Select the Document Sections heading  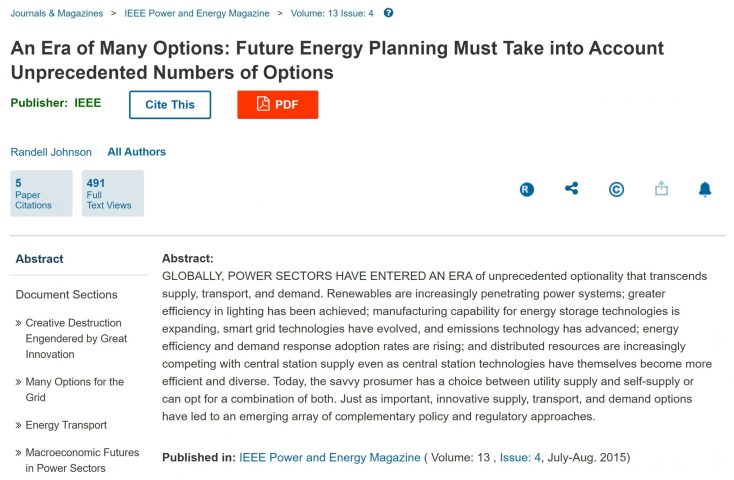tap(66, 295)
